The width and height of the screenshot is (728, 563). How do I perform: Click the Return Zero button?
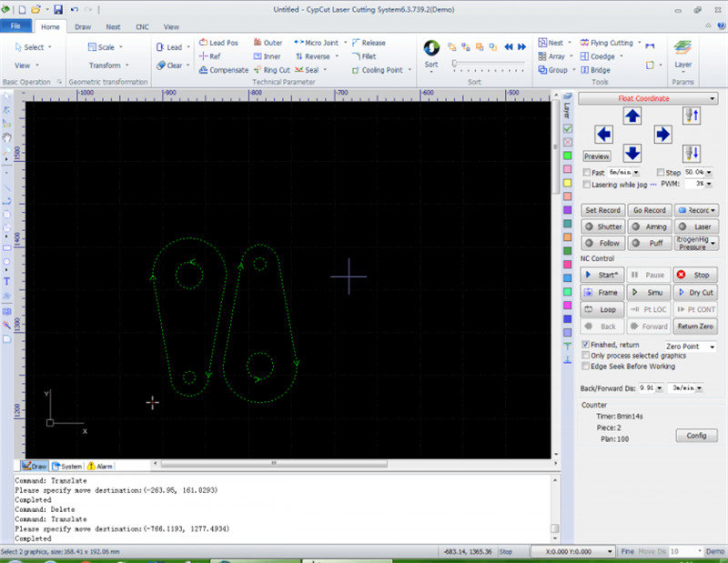click(694, 326)
